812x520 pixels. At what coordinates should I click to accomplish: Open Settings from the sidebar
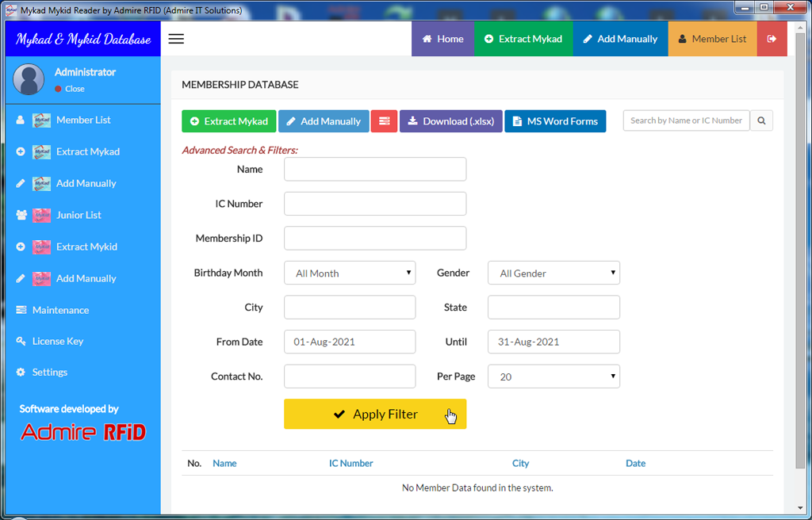coord(49,372)
